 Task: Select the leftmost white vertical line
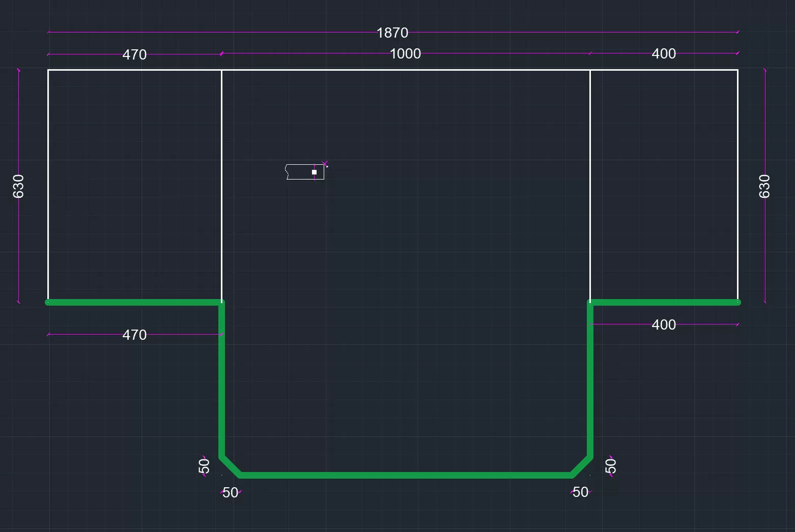pyautogui.click(x=48, y=186)
